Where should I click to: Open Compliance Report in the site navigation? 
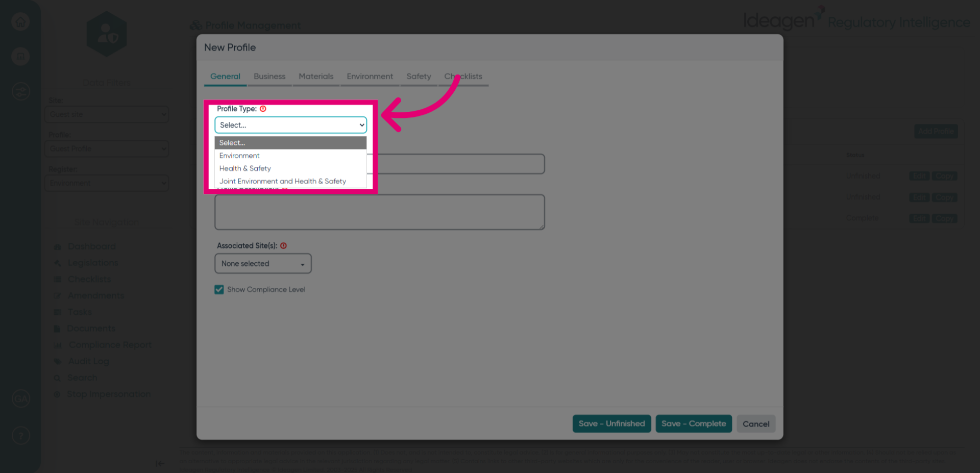point(110,345)
